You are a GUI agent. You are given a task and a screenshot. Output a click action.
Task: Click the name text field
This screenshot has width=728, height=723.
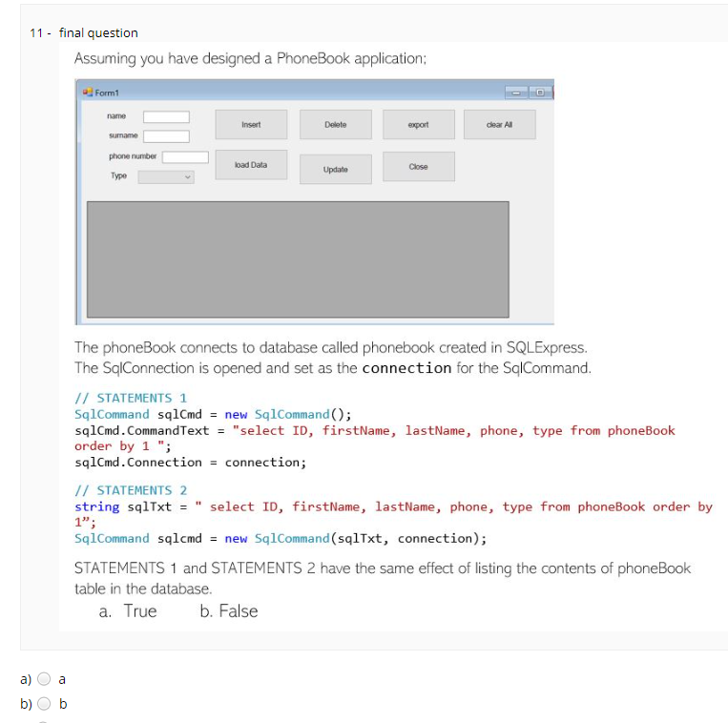click(166, 117)
